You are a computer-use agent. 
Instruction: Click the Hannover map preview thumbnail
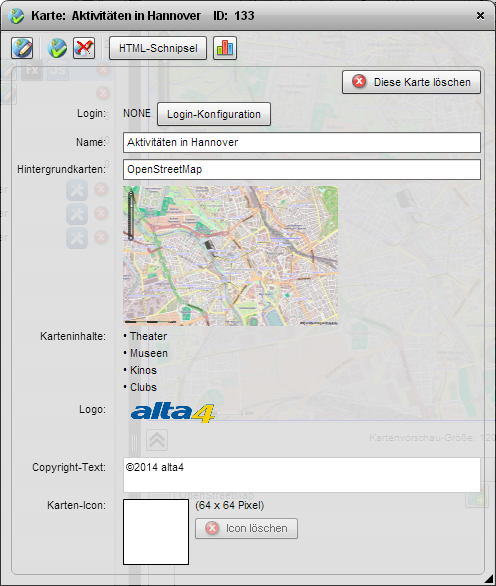point(231,256)
